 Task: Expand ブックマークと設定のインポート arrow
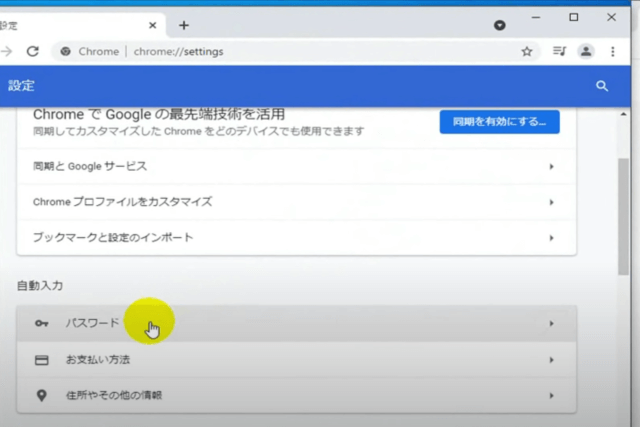click(x=551, y=238)
